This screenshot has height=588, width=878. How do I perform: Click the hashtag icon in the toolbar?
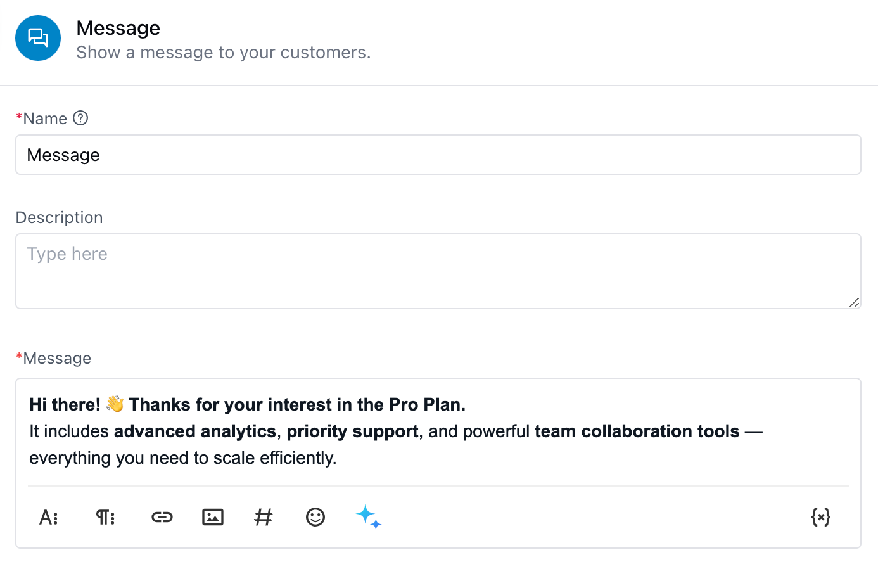[264, 517]
